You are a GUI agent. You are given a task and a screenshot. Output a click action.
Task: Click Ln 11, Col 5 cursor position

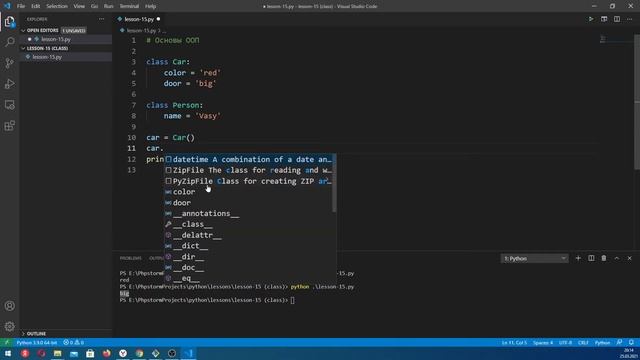coord(514,342)
